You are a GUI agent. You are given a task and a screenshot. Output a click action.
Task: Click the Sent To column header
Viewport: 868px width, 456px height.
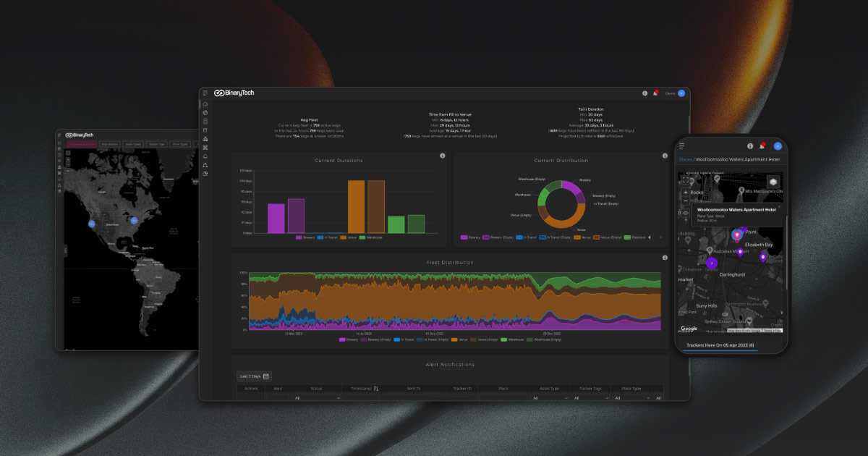414,389
